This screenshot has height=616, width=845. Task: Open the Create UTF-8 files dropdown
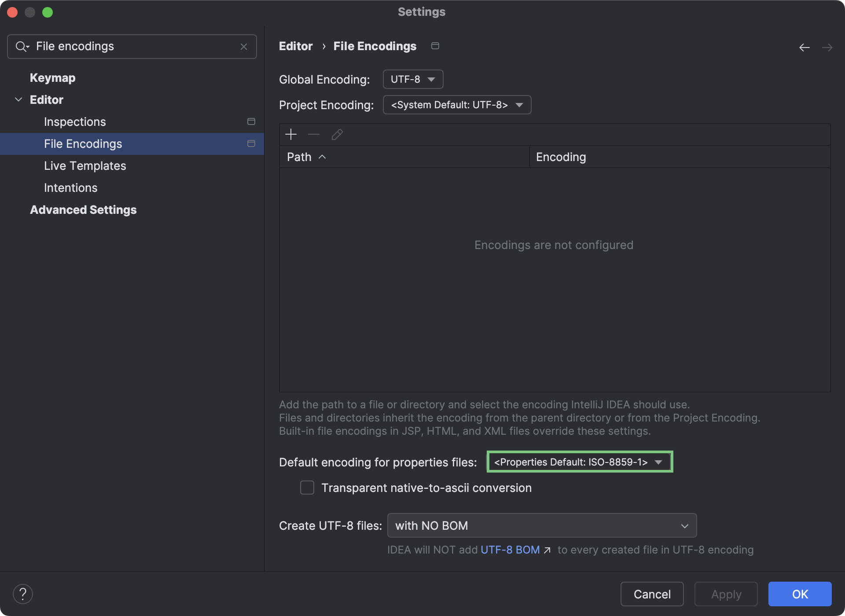point(541,525)
